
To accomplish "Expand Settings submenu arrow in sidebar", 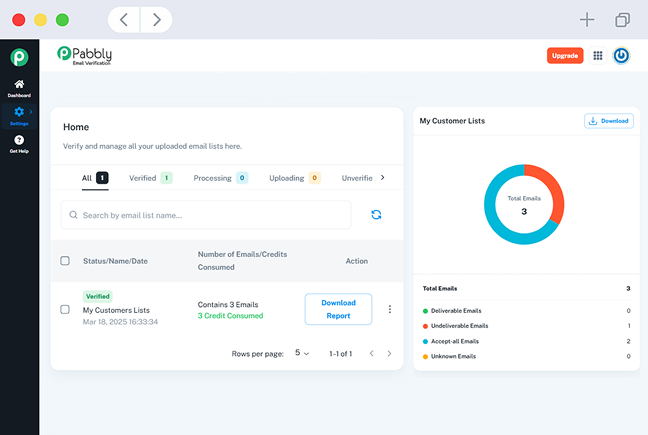I will [x=32, y=111].
